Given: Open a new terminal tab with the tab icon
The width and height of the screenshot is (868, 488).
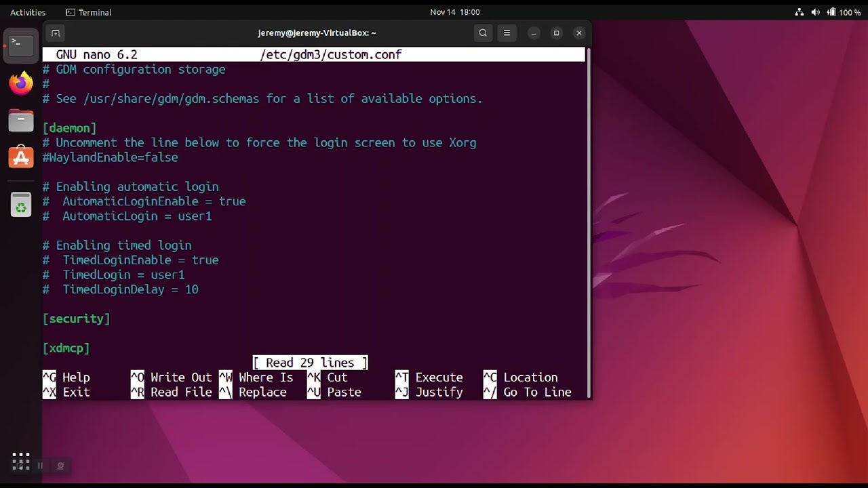Looking at the screenshot, I should [x=56, y=33].
